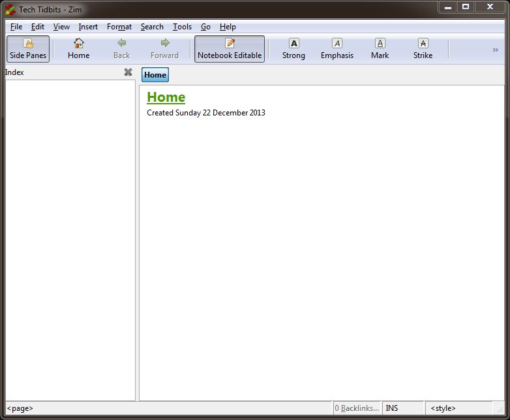
Task: Select the Home path bar button
Action: tap(155, 75)
